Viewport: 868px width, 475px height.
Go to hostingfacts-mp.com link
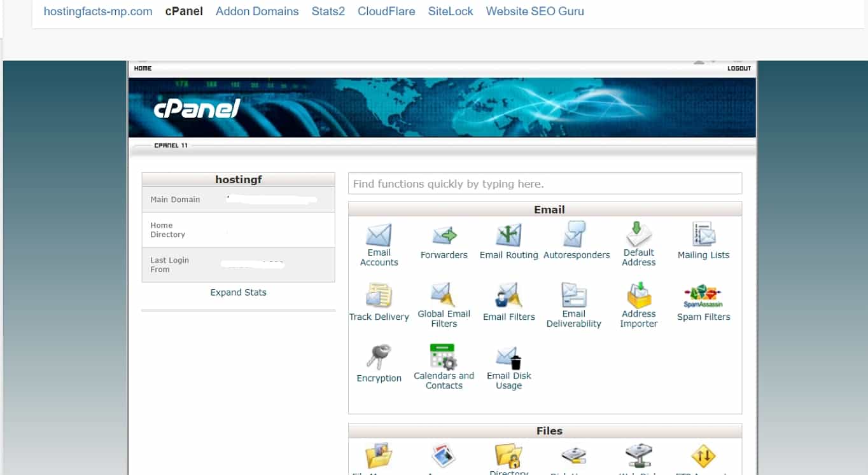click(x=98, y=11)
